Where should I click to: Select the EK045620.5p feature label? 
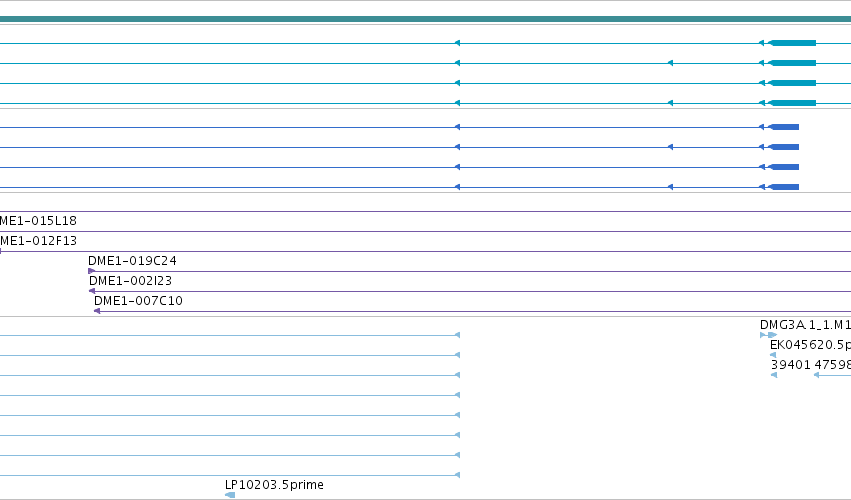click(x=810, y=345)
